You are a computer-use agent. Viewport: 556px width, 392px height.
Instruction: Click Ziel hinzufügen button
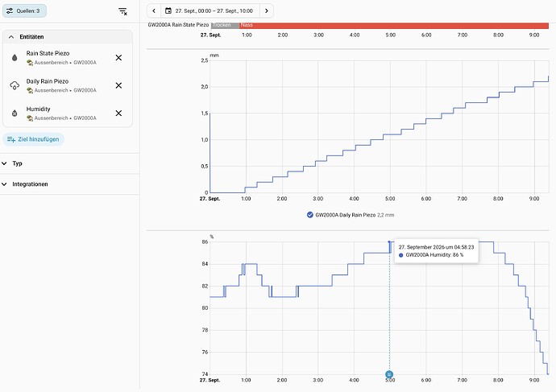33,139
